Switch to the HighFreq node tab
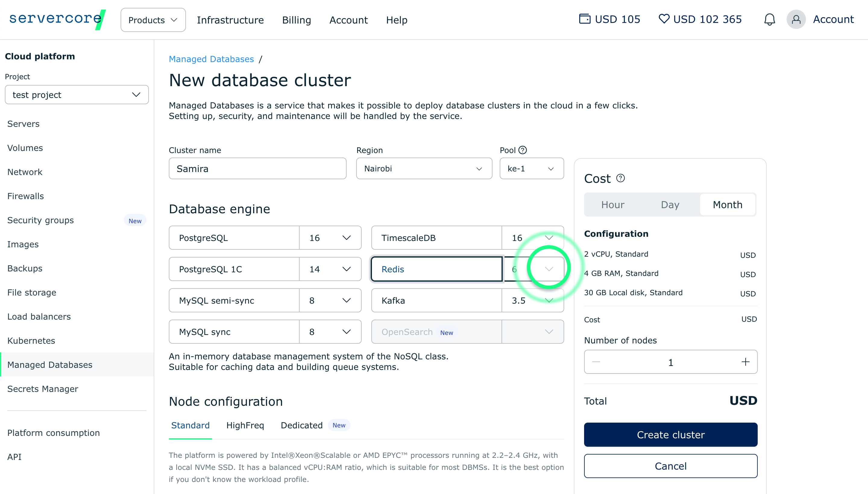The image size is (868, 494). [x=245, y=425]
